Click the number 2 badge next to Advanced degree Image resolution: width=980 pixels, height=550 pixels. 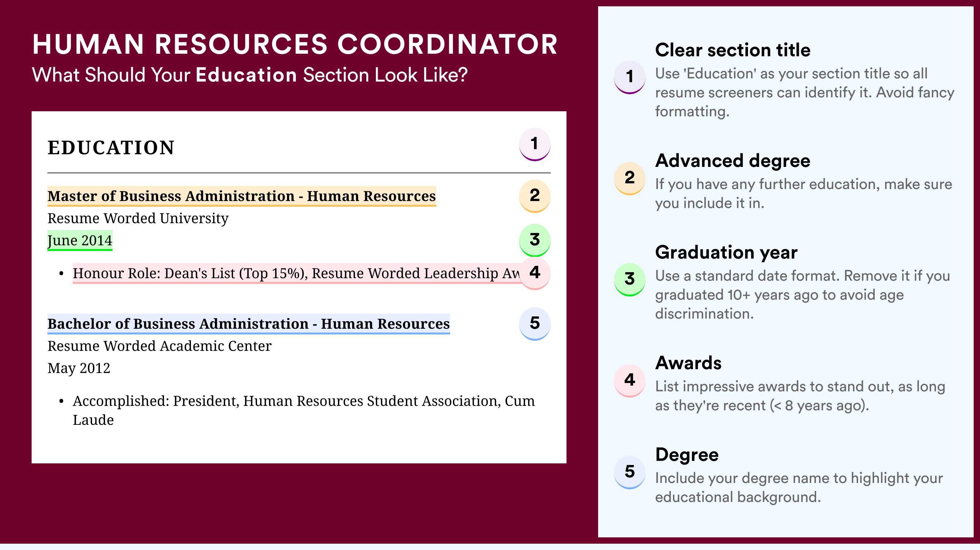coord(629,178)
